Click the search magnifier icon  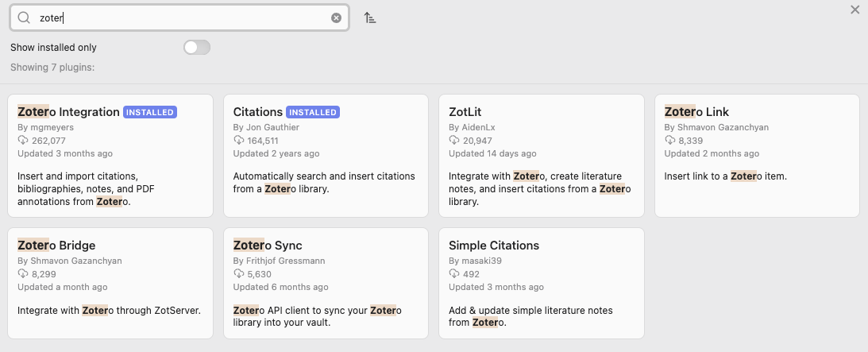(24, 17)
